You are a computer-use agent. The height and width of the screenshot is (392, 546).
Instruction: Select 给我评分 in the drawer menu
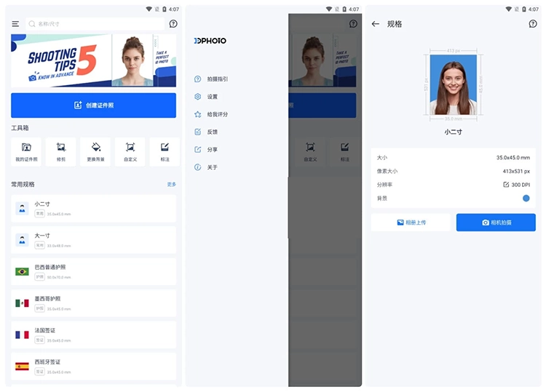pyautogui.click(x=216, y=114)
